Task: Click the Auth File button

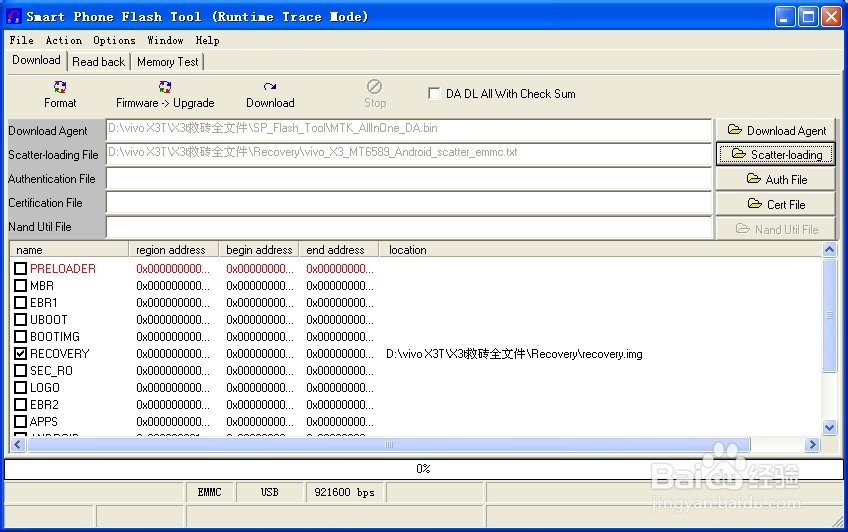Action: [x=776, y=179]
